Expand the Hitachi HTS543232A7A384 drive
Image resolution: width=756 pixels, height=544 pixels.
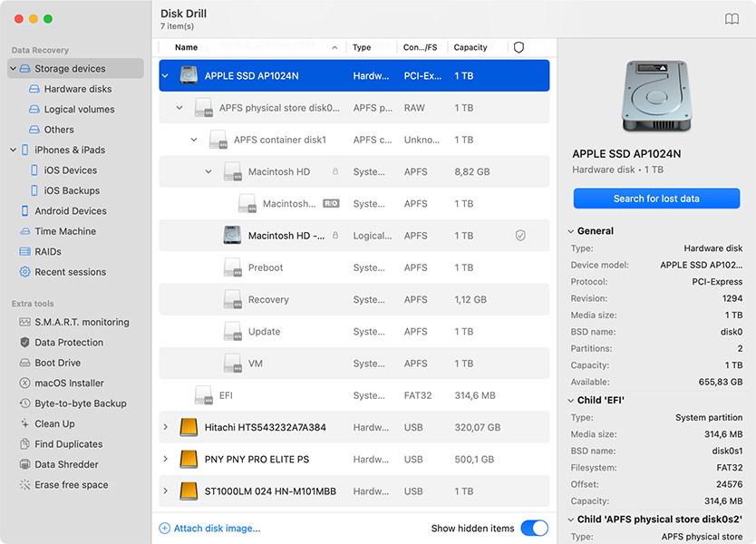click(165, 427)
